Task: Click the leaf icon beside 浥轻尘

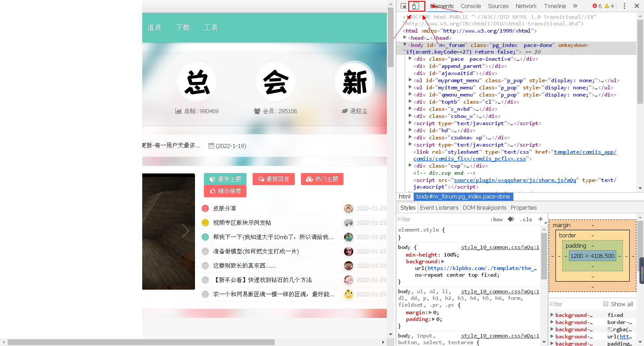Action: [345, 111]
